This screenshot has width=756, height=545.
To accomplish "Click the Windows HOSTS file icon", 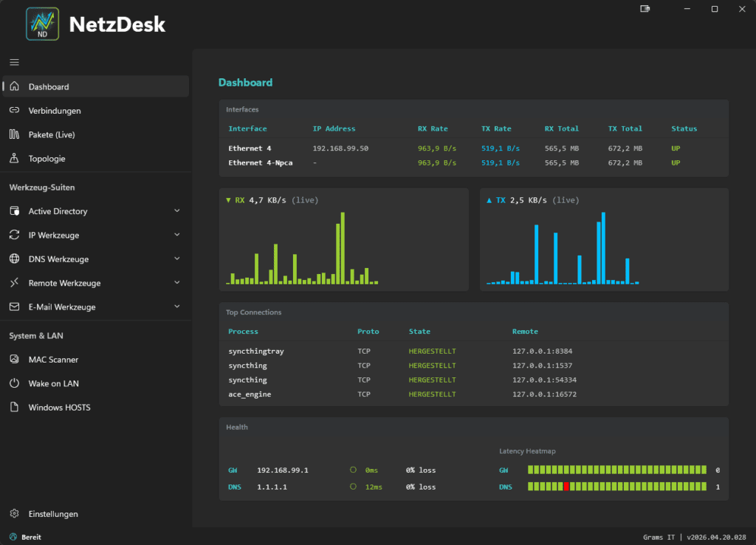I will (14, 408).
